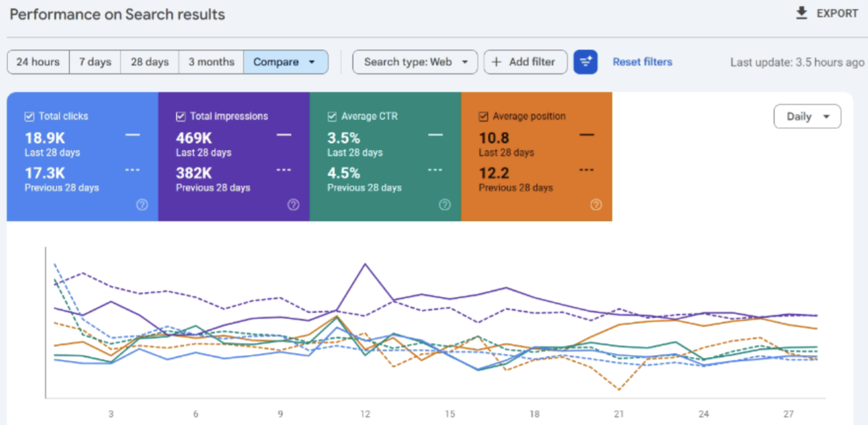Click the question mark on Total impressions card
Viewport: 868px width, 425px height.
(294, 205)
